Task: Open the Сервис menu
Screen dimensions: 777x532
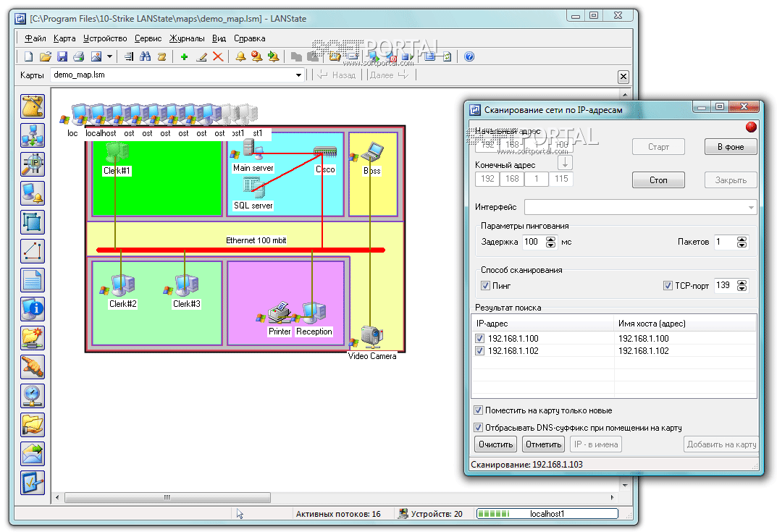Action: [148, 38]
